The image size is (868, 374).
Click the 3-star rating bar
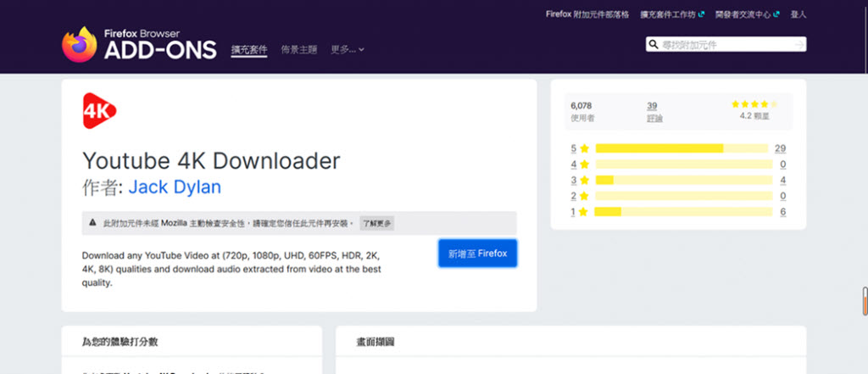[684, 180]
